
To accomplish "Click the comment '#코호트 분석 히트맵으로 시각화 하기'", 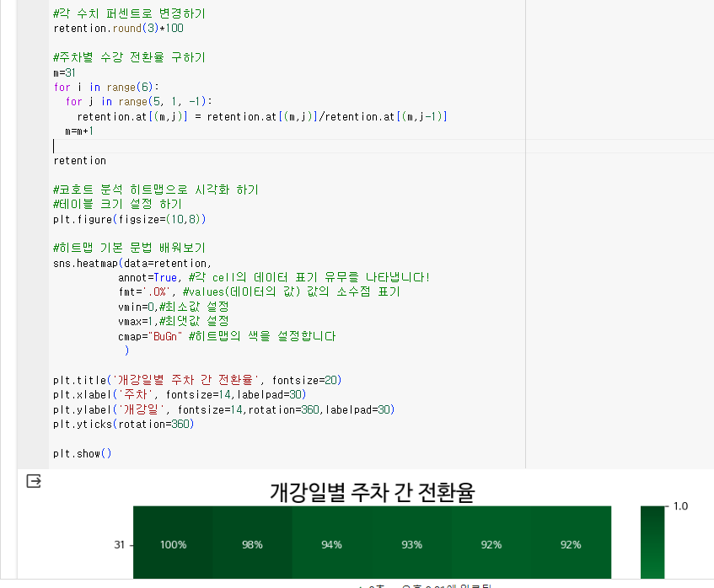I will click(x=156, y=190).
